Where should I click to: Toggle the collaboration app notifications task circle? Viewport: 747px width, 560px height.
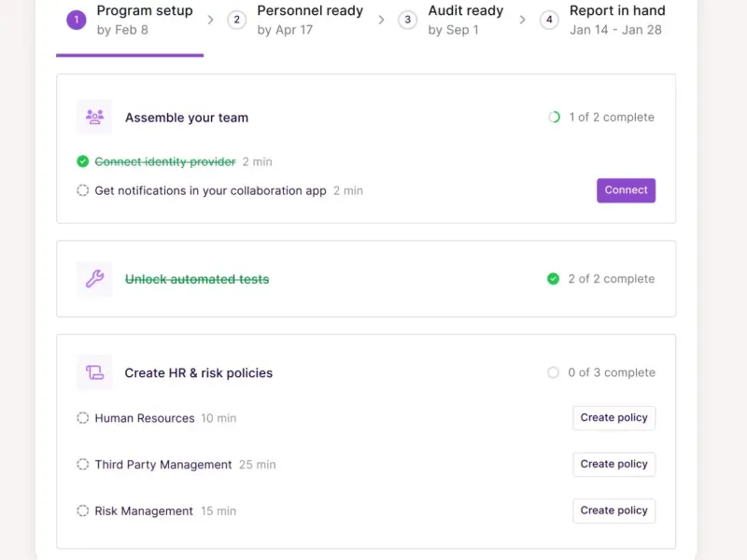83,190
